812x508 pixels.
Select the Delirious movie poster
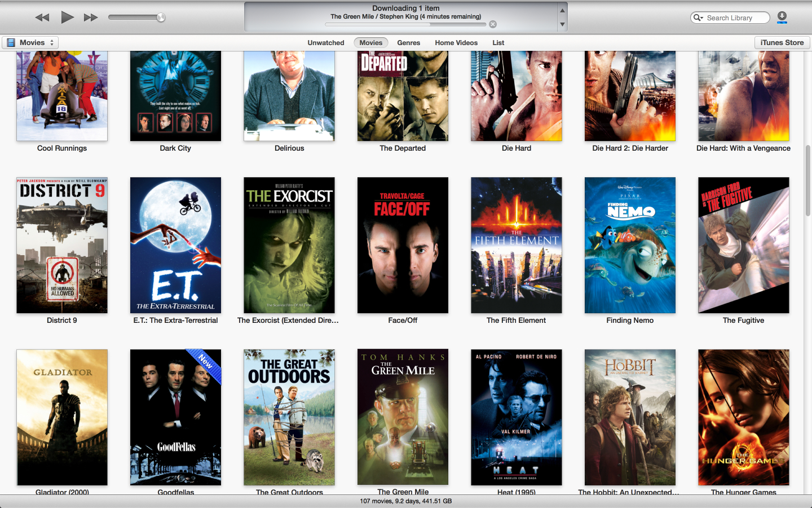pyautogui.click(x=289, y=96)
